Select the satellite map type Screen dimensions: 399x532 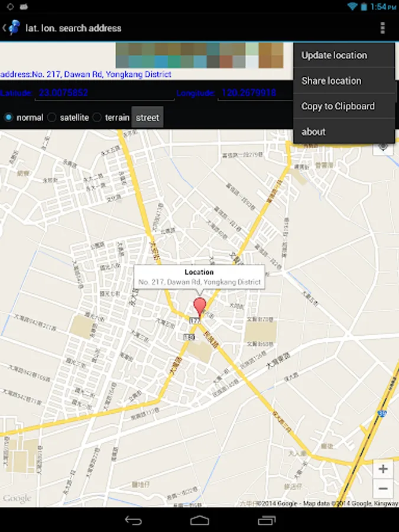coord(68,118)
